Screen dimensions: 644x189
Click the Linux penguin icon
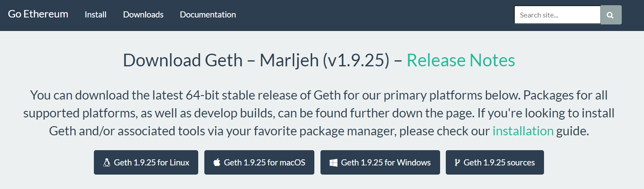107,163
